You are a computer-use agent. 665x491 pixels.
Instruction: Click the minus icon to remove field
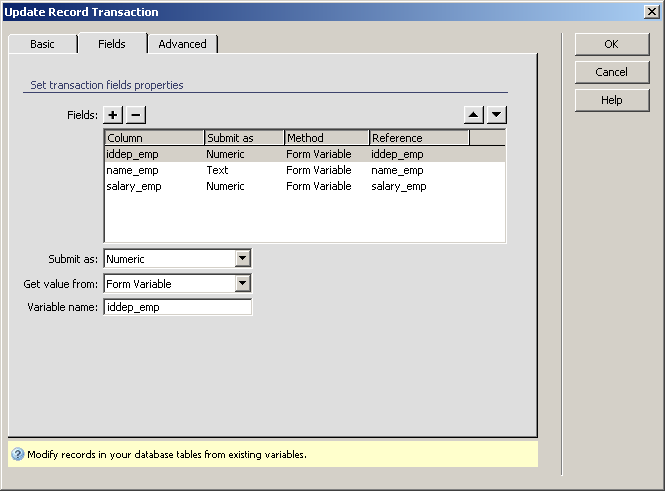(135, 115)
